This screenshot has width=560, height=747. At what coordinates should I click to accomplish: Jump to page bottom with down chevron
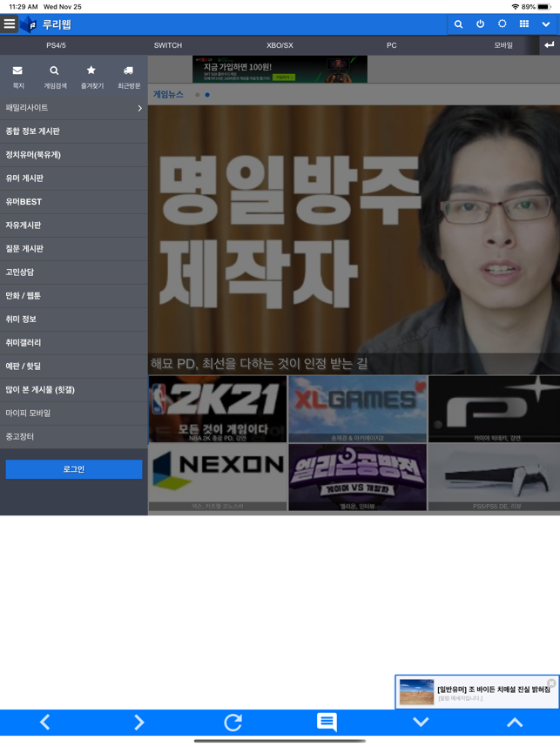(x=421, y=723)
